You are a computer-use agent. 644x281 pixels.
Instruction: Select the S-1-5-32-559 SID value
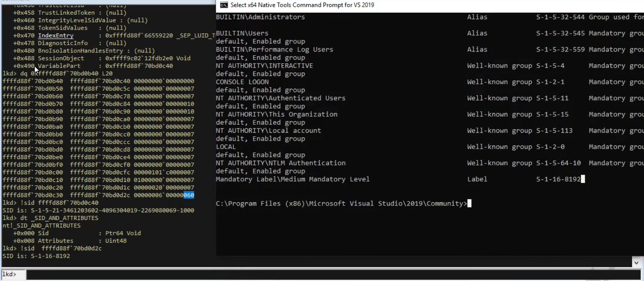(x=560, y=50)
